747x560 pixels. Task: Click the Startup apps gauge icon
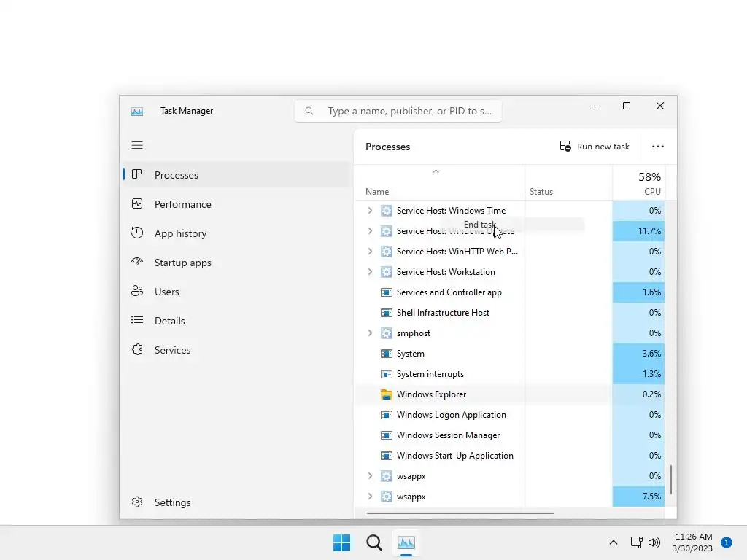[137, 262]
